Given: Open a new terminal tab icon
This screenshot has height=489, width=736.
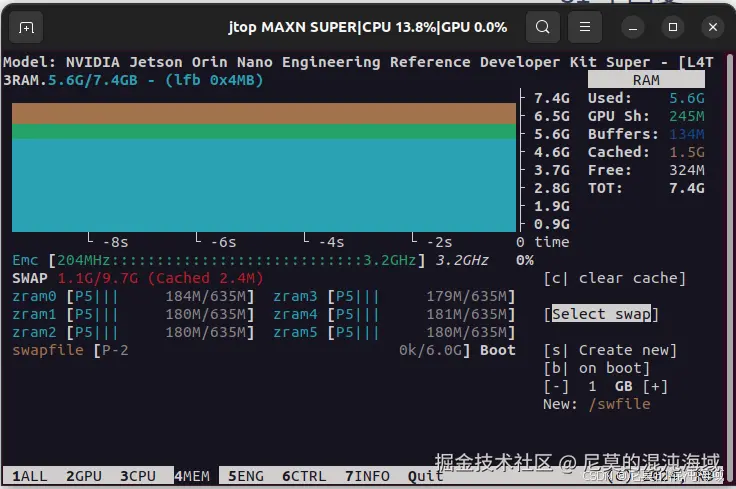Looking at the screenshot, I should point(26,28).
